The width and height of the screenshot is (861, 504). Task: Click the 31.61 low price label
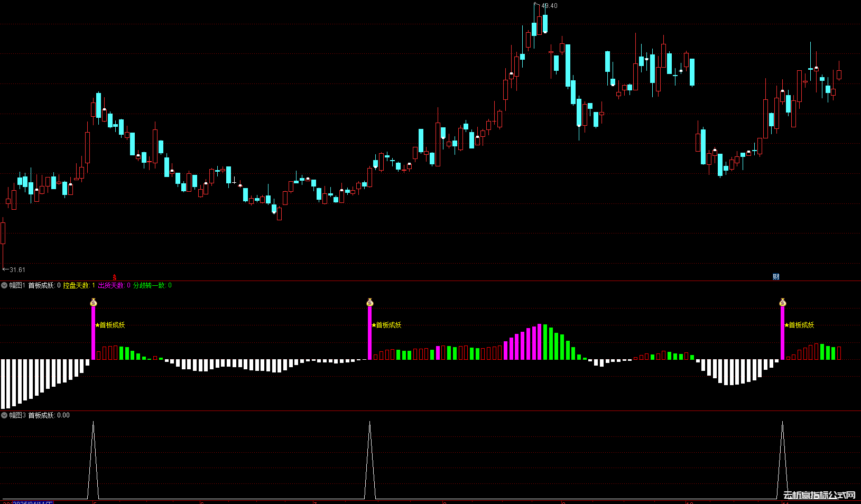click(x=17, y=270)
